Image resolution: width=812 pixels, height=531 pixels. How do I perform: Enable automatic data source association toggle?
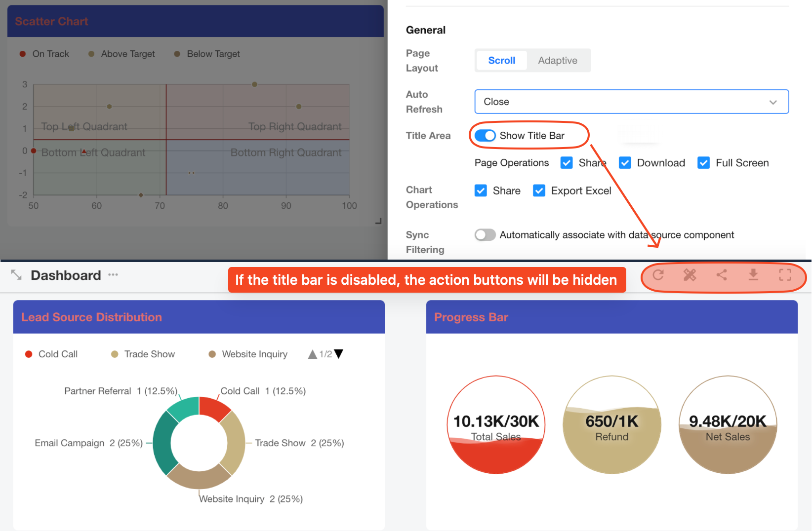(x=485, y=235)
